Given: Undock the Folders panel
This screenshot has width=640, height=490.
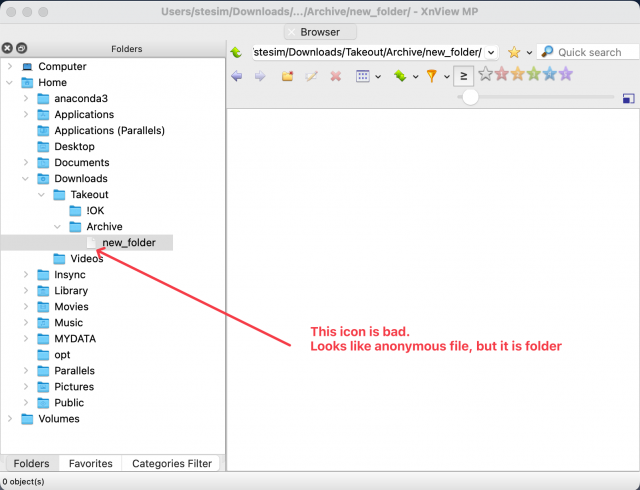Looking at the screenshot, I should pos(22,48).
